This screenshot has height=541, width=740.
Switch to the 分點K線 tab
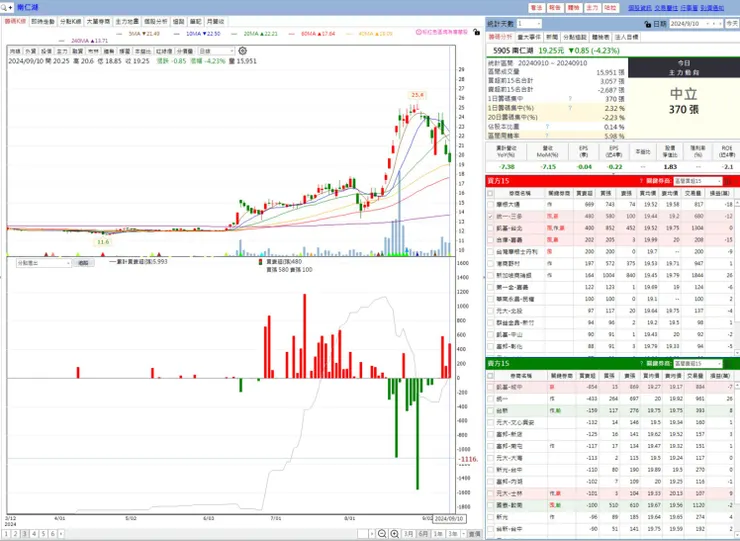coord(71,22)
